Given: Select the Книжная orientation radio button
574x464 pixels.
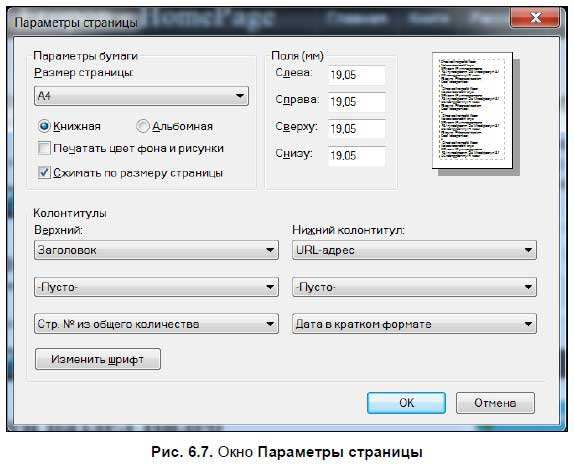Looking at the screenshot, I should point(44,126).
